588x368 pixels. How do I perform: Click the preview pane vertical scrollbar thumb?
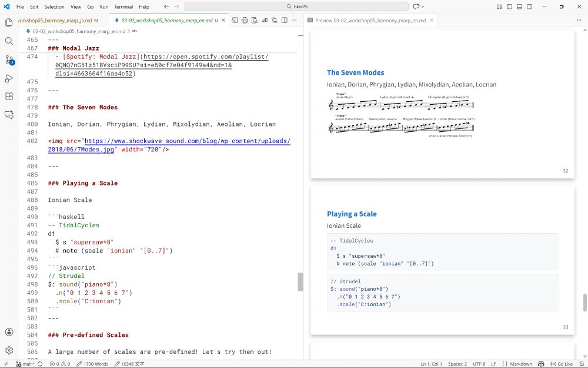(584, 302)
